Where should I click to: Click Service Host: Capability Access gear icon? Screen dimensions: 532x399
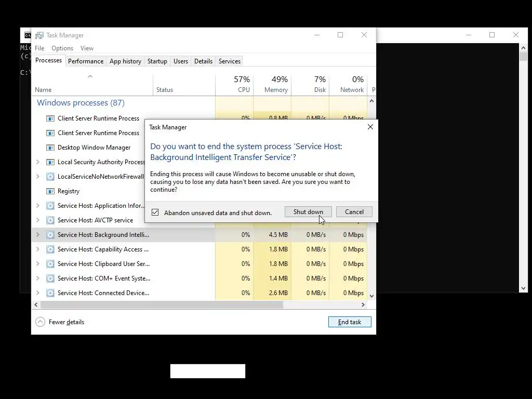pos(50,249)
